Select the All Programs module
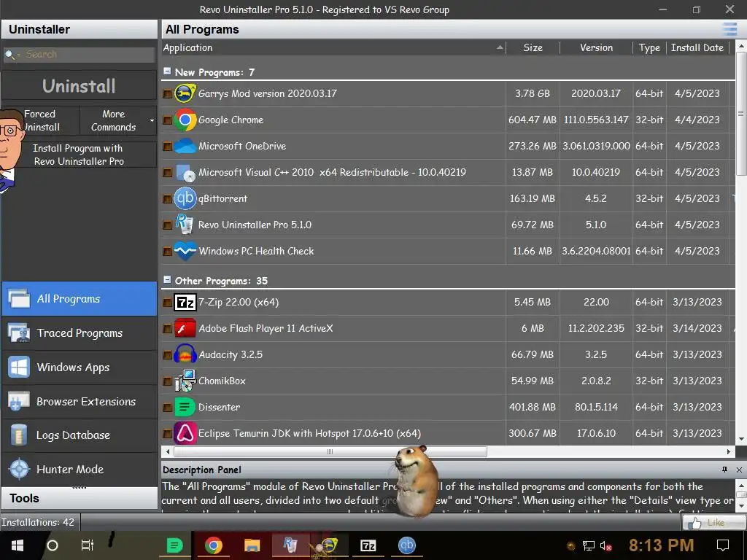The height and width of the screenshot is (560, 747). click(x=80, y=298)
